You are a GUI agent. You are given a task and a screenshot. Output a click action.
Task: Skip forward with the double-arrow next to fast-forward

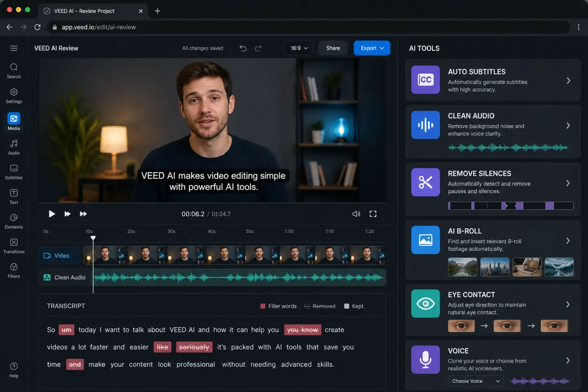click(x=83, y=214)
